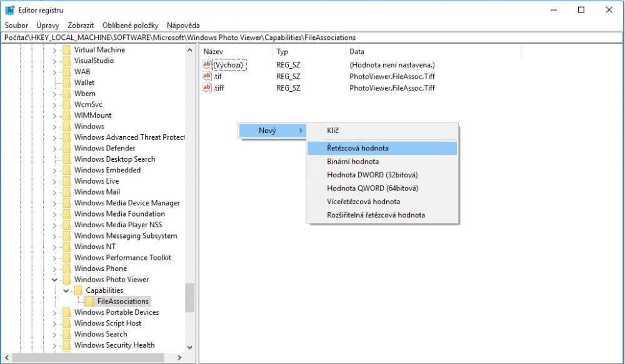This screenshot has width=625, height=364.
Task: Open the Oblíbené položky menu
Action: (x=130, y=26)
